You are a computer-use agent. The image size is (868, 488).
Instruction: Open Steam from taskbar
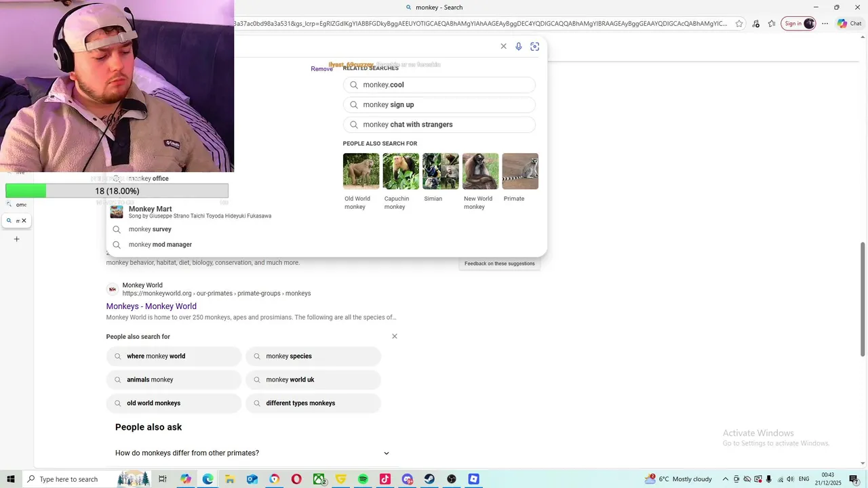coord(429,479)
